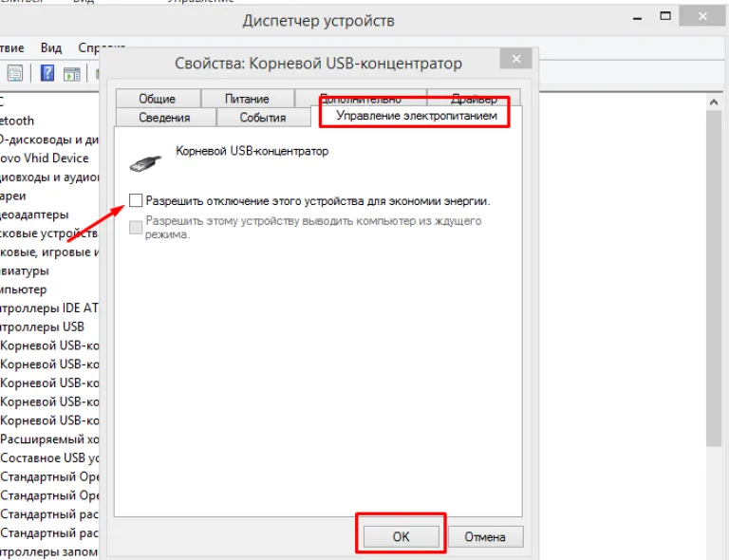This screenshot has height=560, width=729.
Task: Enable allow device power-off to save energy
Action: click(x=136, y=200)
